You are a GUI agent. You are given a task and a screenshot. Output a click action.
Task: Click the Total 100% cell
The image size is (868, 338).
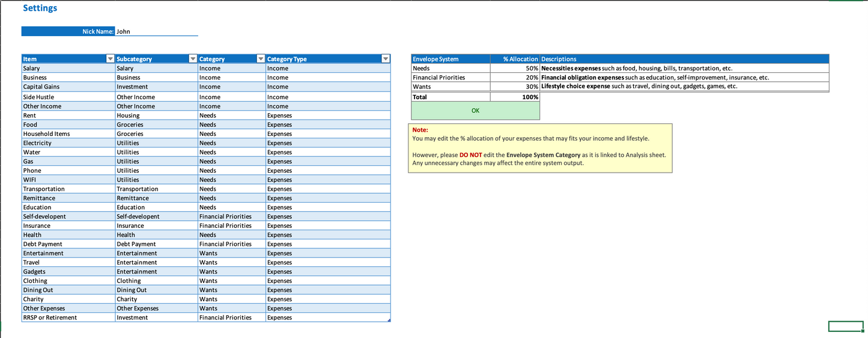click(515, 97)
